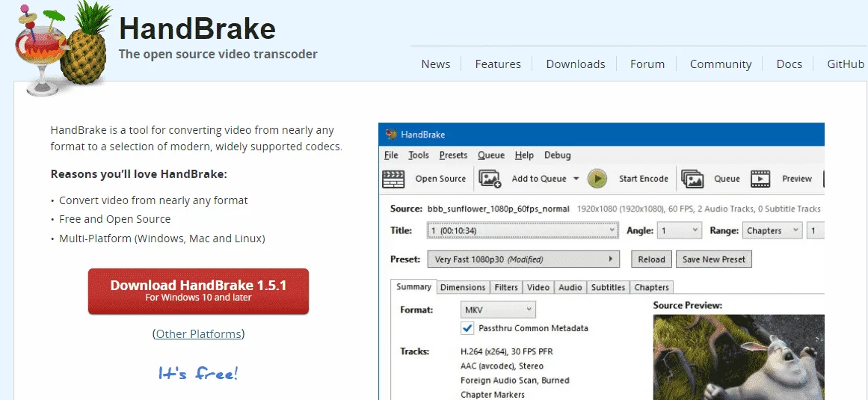868x400 pixels.
Task: Open the Range dropdown set to Chapters
Action: click(x=772, y=231)
